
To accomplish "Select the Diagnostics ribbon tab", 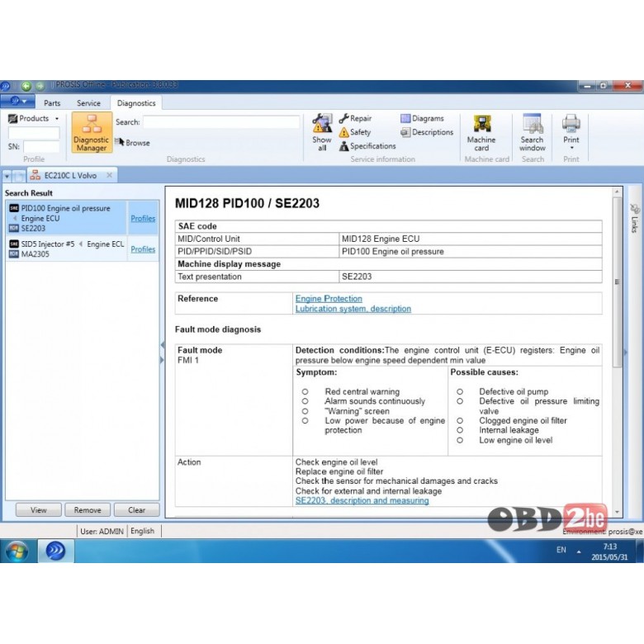I will (136, 103).
